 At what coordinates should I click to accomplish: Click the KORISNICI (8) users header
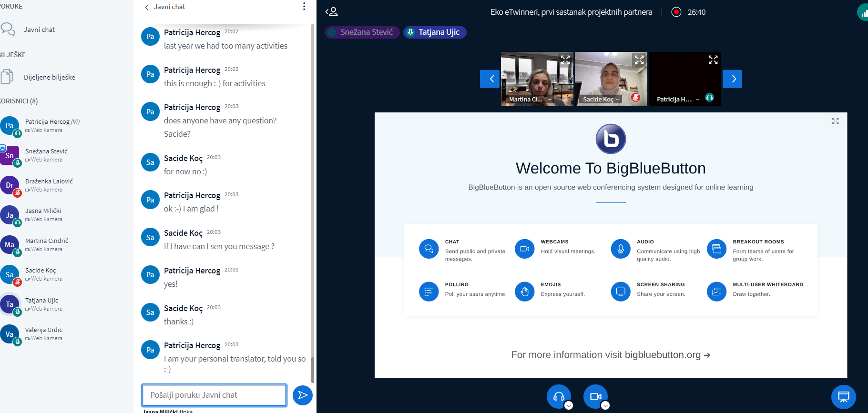point(19,101)
